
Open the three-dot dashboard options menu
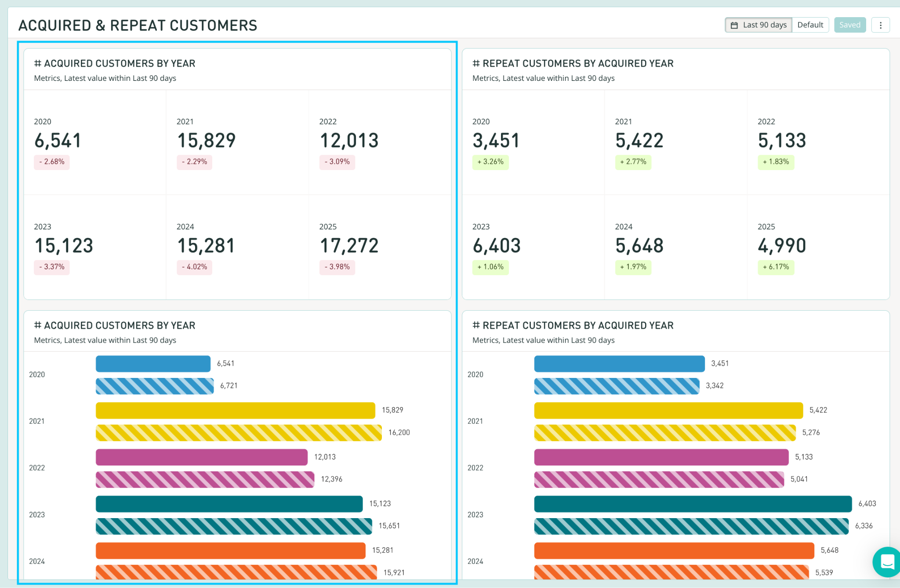click(880, 25)
